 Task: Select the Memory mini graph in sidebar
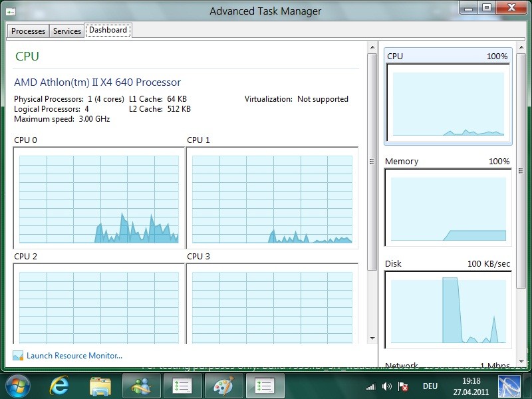tap(448, 202)
